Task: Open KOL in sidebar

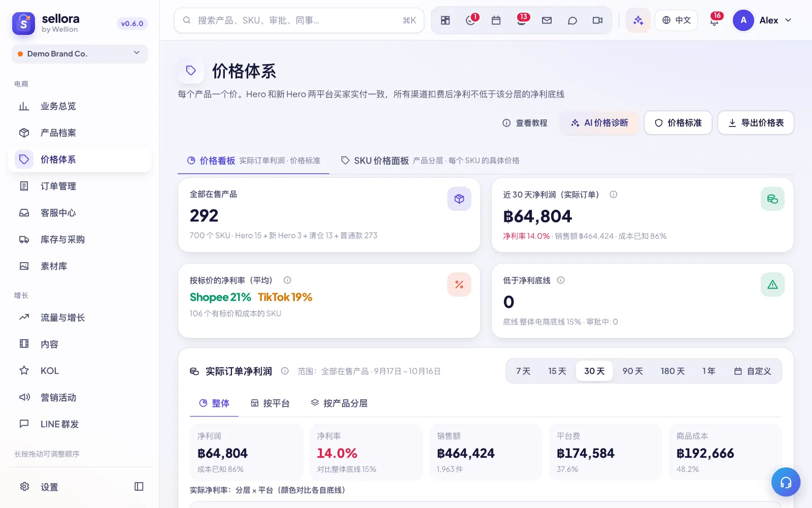Action: 80,371
